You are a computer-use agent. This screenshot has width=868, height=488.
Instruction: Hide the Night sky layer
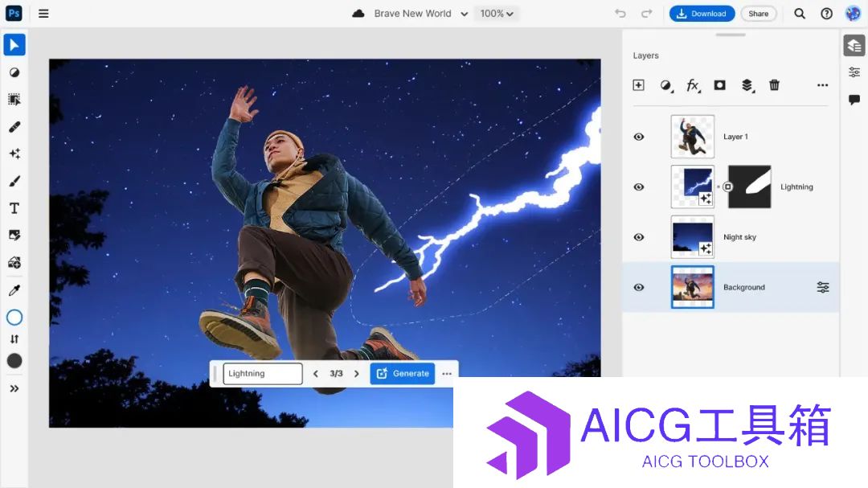point(639,237)
